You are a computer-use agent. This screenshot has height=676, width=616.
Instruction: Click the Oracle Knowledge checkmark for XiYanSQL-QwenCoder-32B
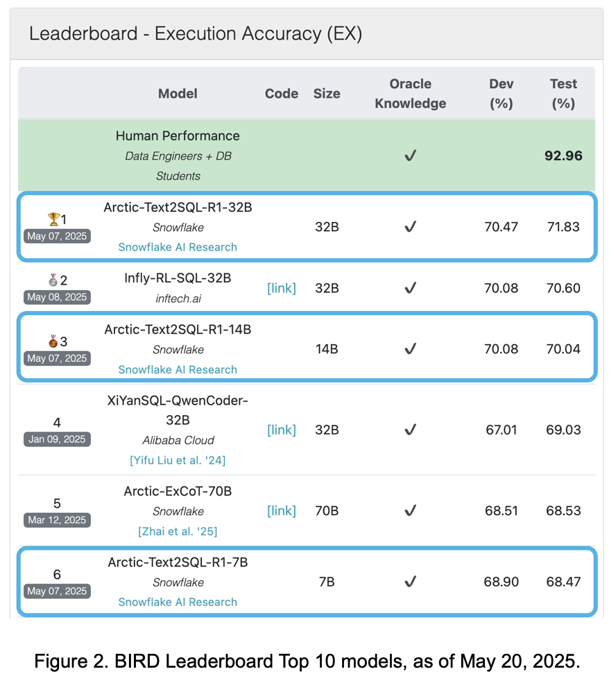click(x=410, y=430)
